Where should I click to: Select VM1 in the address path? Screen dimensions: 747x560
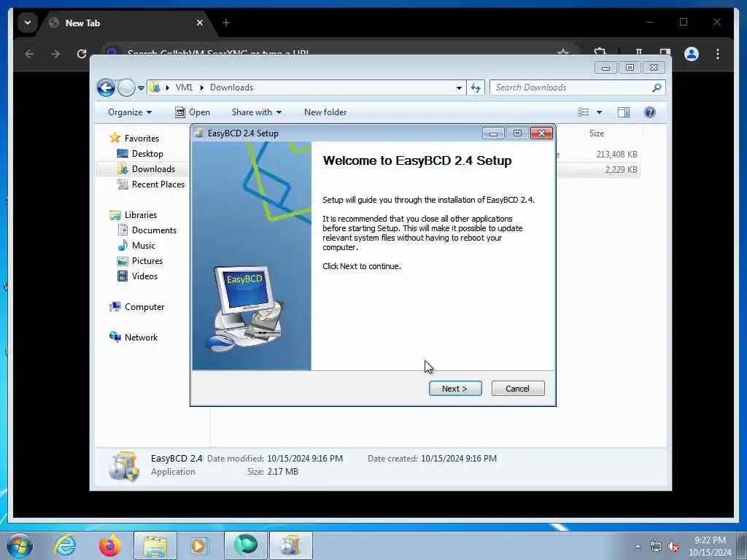(x=184, y=87)
